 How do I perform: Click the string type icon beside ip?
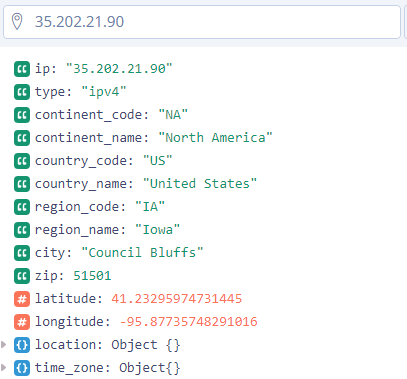[22, 69]
